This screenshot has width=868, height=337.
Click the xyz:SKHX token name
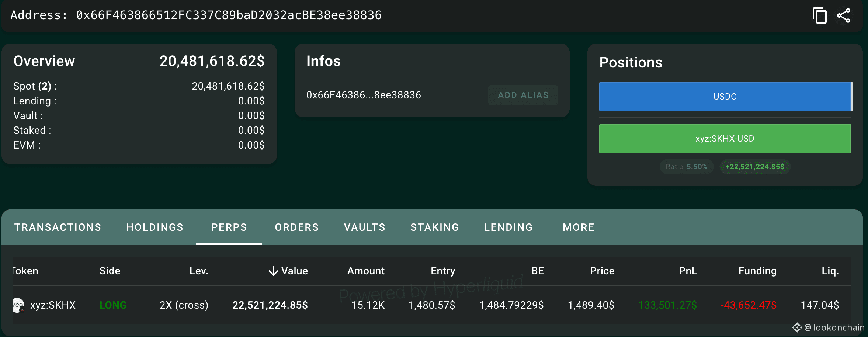click(53, 305)
